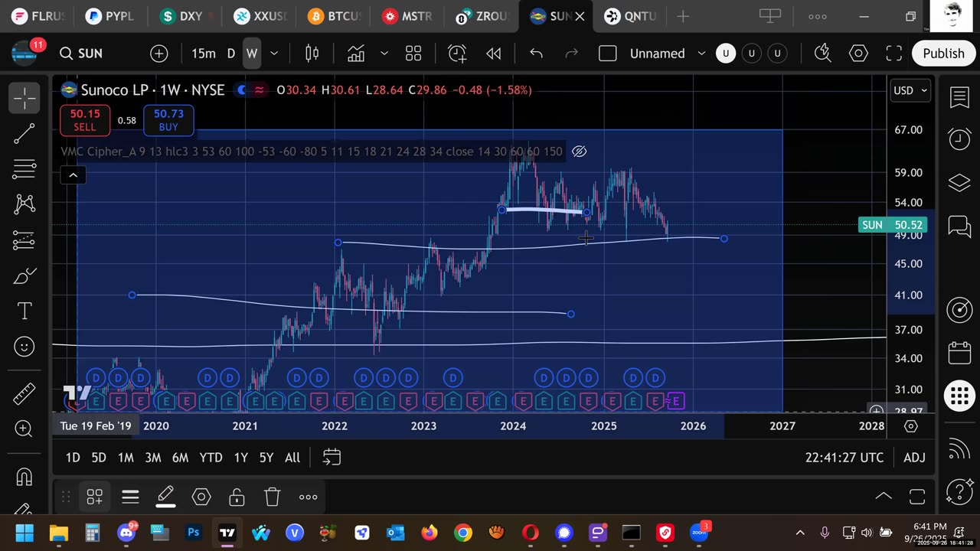Open the alerts panel in right sidebar
This screenshot has height=551, width=980.
959,139
